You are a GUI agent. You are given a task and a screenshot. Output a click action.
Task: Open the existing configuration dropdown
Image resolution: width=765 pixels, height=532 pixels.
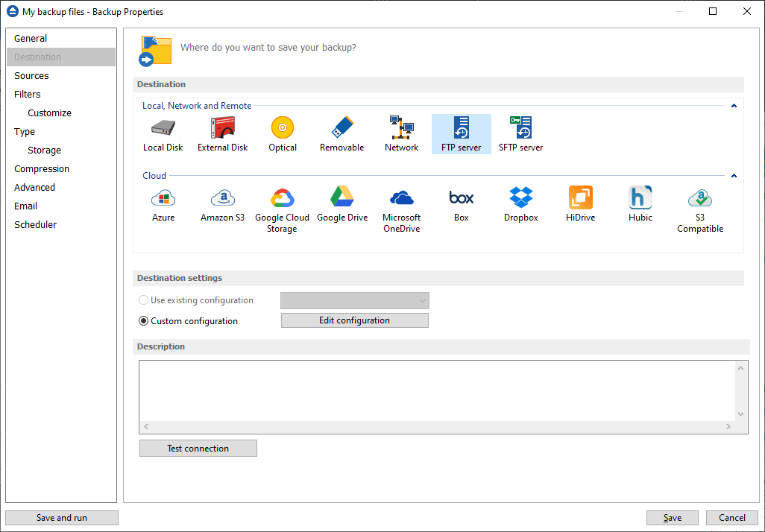pyautogui.click(x=355, y=301)
